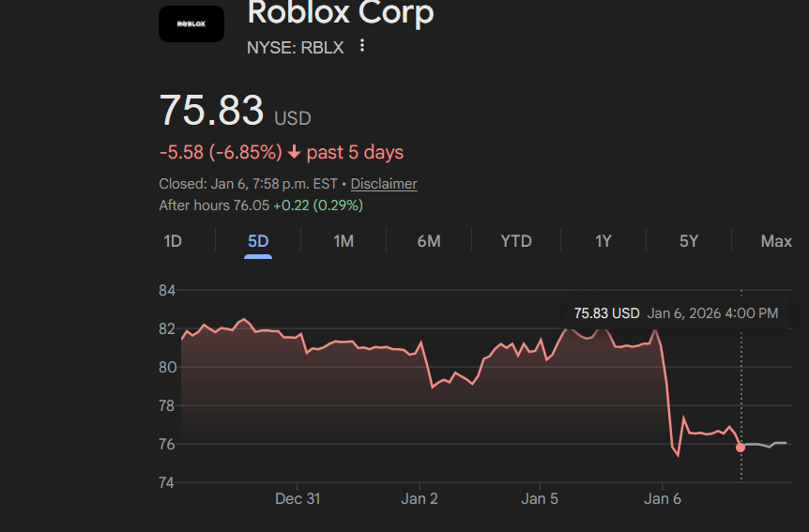This screenshot has height=532, width=809.
Task: Select the 5D time range tab
Action: pyautogui.click(x=258, y=241)
